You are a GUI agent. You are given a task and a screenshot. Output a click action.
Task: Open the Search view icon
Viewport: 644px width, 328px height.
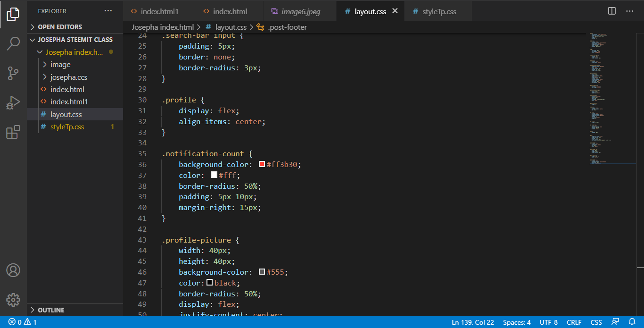[13, 43]
